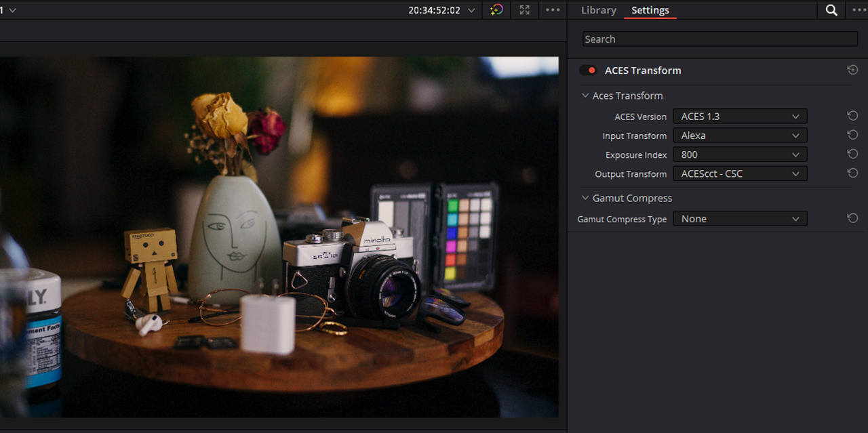This screenshot has height=433, width=868.
Task: Click the ACES Transform effect title
Action: (x=643, y=70)
